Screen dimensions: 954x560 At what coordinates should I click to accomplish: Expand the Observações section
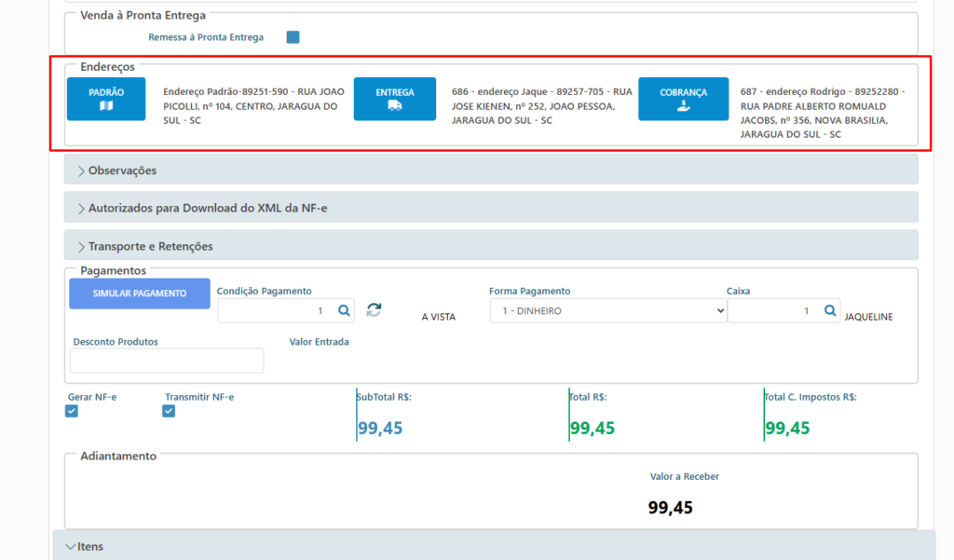[121, 171]
